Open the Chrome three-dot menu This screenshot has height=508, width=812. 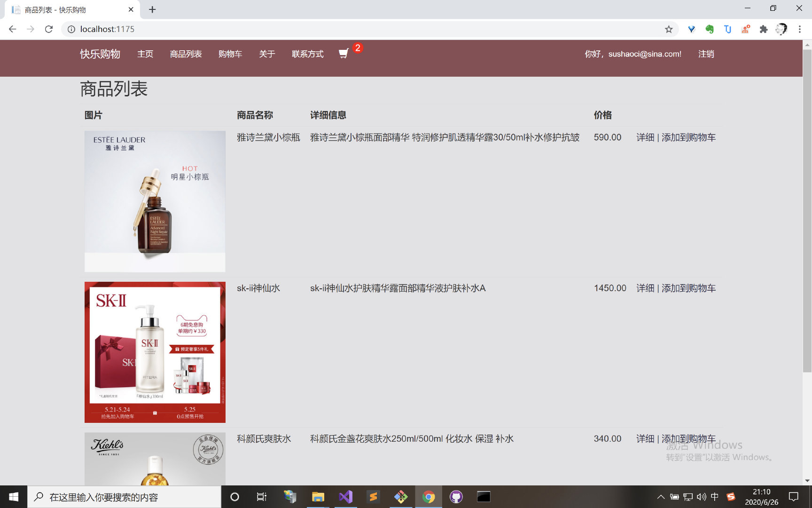coord(799,29)
